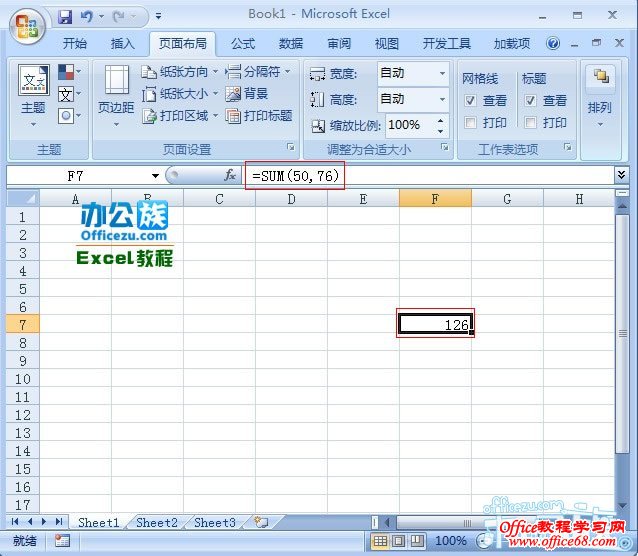Expand the formula bar
638x556 pixels.
tap(621, 175)
